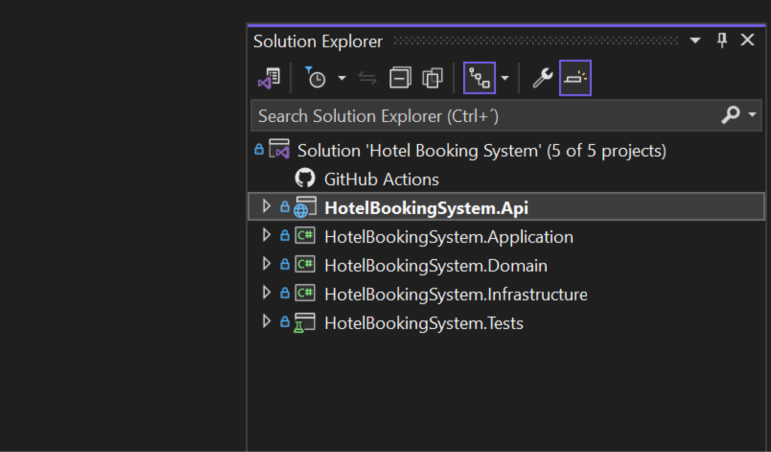The width and height of the screenshot is (771, 452).
Task: Toggle auto-hide pin for Solution Explorer
Action: point(722,41)
